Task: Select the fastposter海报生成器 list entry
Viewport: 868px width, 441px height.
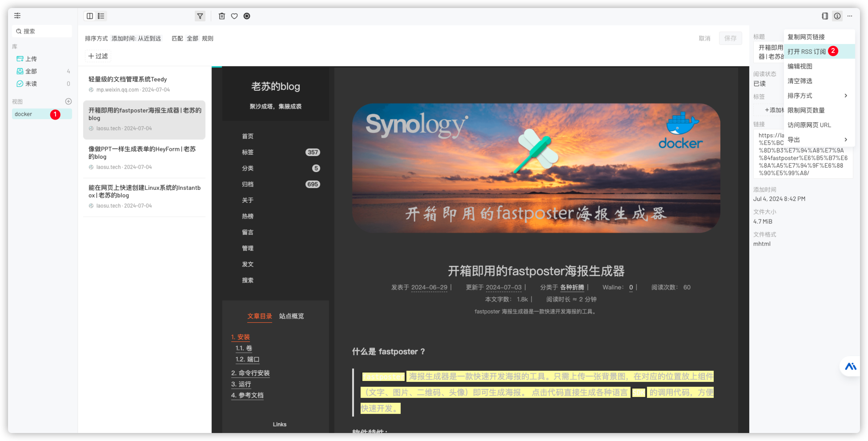Action: point(144,120)
